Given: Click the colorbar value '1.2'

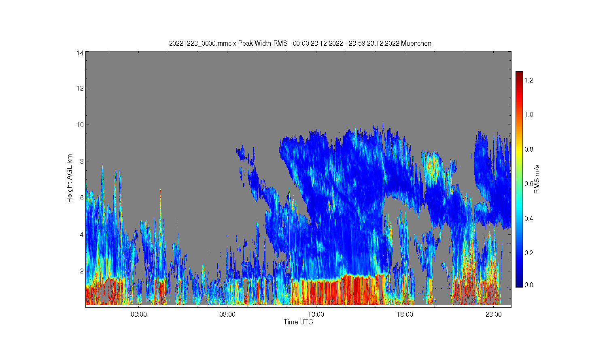Looking at the screenshot, I should tap(529, 80).
